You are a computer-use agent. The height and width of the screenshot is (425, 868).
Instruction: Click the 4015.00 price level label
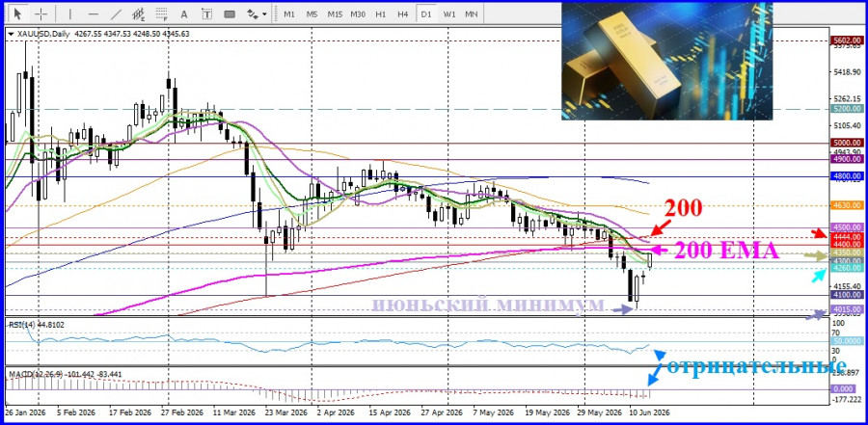[x=847, y=309]
